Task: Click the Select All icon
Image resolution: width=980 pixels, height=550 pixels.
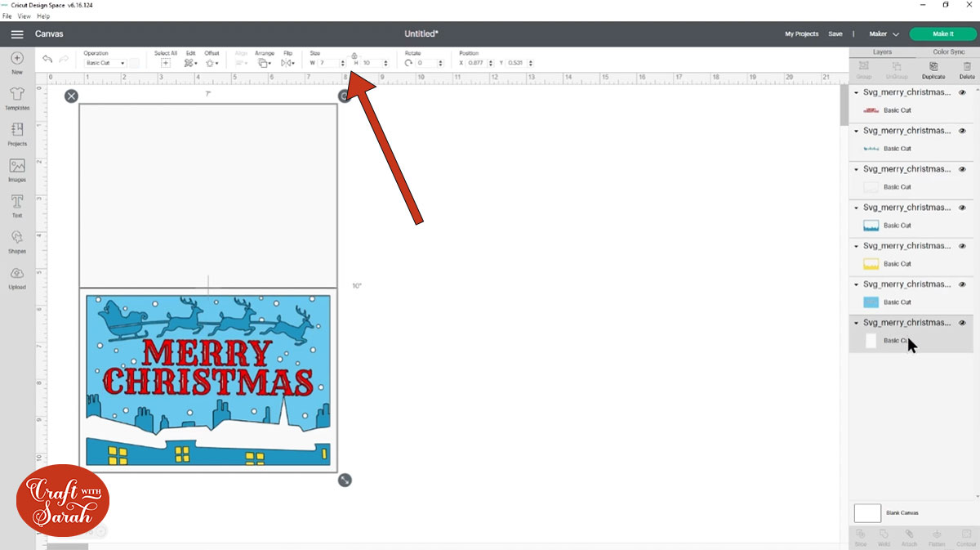Action: [x=166, y=63]
